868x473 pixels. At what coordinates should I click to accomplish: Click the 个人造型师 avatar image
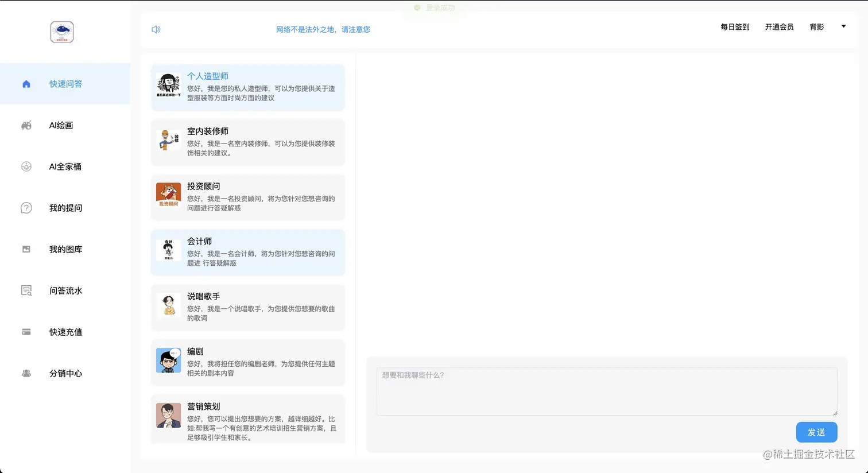click(x=169, y=85)
